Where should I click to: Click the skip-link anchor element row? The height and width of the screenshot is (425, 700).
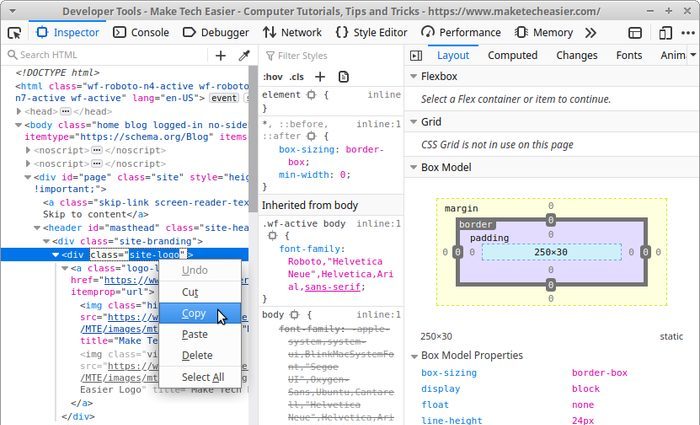[146, 208]
